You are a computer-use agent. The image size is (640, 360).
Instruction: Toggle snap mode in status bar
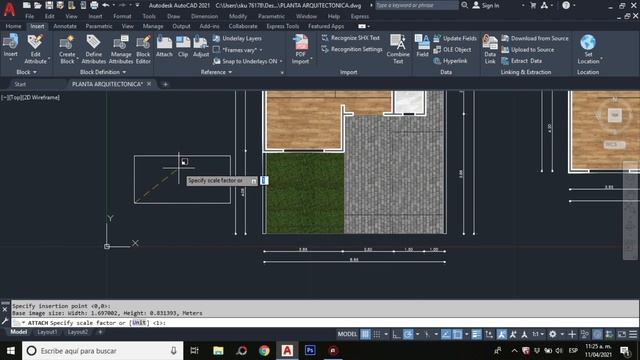pos(377,334)
